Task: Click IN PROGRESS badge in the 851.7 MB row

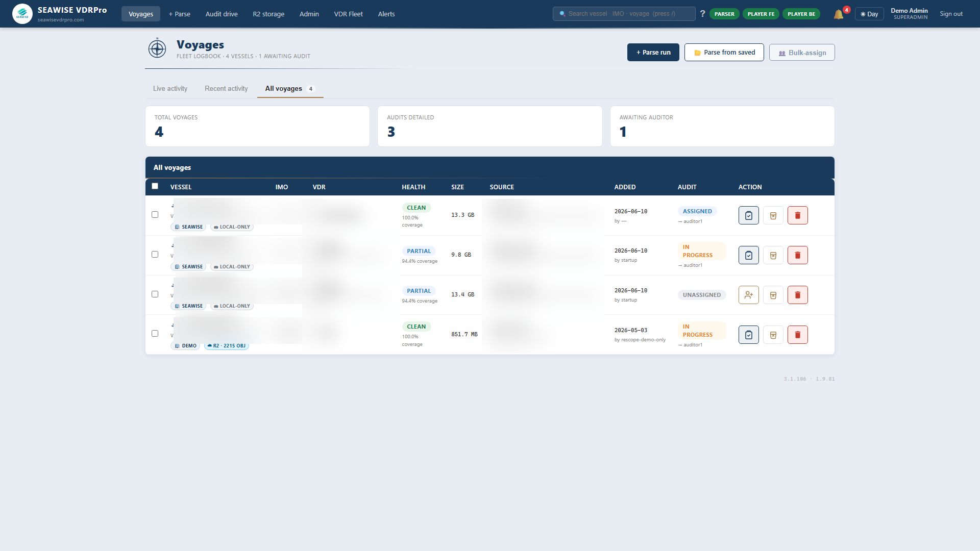Action: coord(702,331)
